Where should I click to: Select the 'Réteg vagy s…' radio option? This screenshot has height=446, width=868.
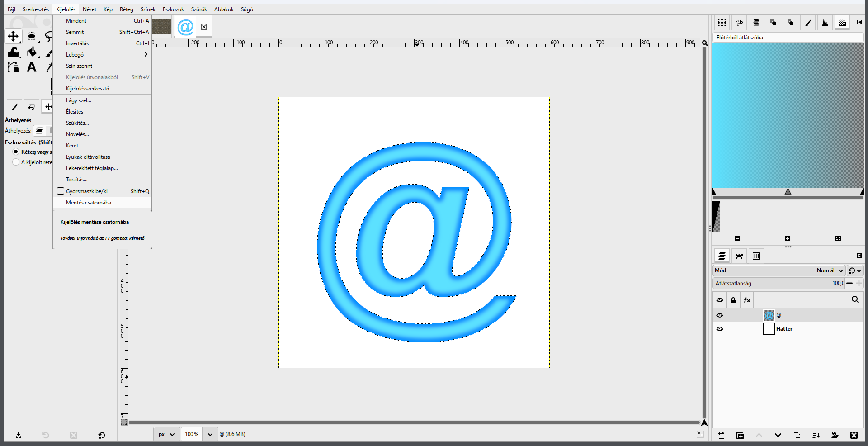pos(16,152)
